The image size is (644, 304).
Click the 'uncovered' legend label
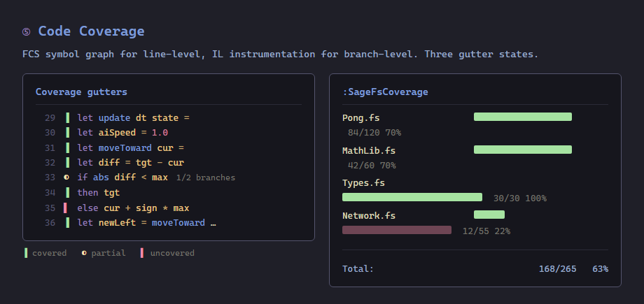(172, 253)
